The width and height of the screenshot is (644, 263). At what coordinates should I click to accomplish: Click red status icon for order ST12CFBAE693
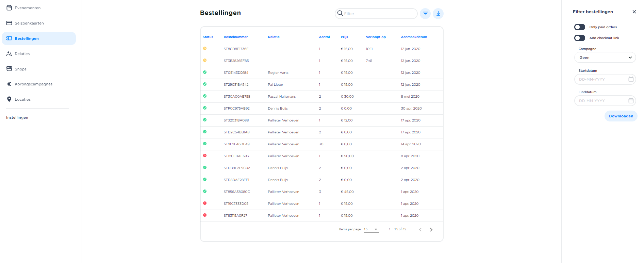pyautogui.click(x=205, y=156)
